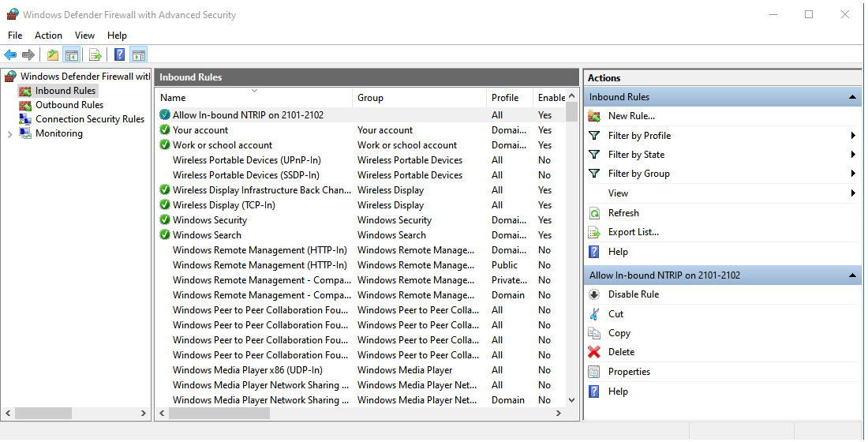This screenshot has height=442, width=868.
Task: Click the Forward arrow toolbar icon
Action: [28, 54]
